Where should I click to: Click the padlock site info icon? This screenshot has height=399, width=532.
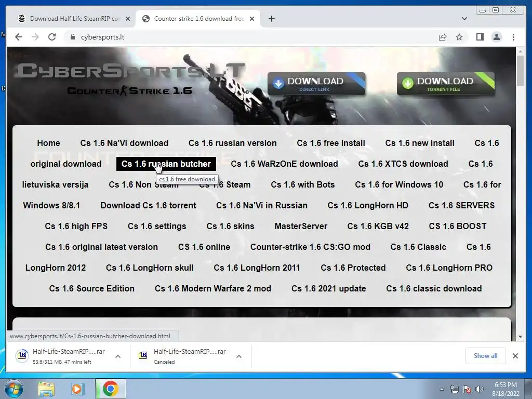72,37
